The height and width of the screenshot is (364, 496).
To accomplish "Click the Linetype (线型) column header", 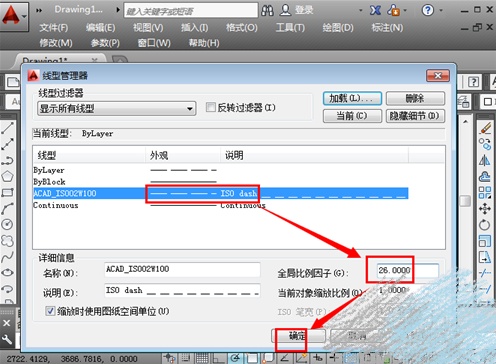I will 89,155.
